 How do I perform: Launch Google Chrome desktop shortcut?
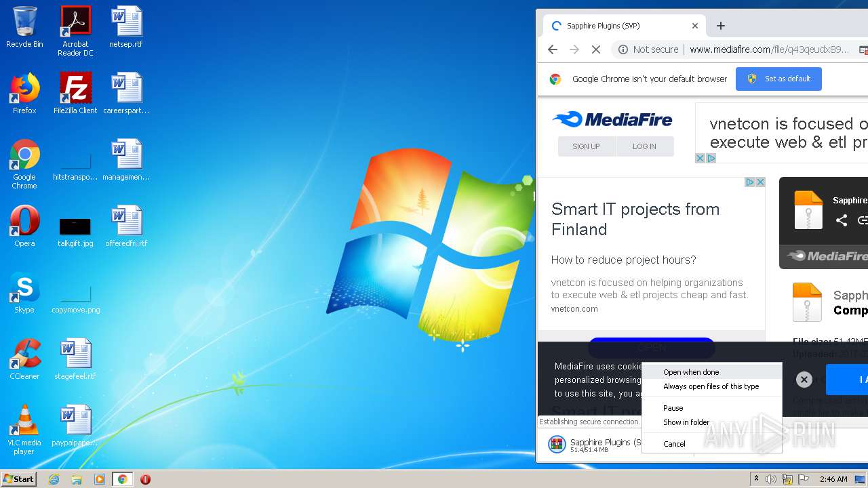coord(24,164)
